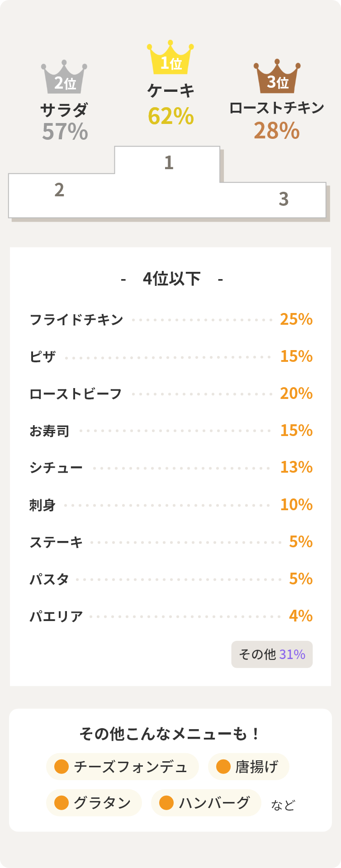This screenshot has height=868, width=341.
Task: Select the その他 31% badge
Action: point(272,655)
